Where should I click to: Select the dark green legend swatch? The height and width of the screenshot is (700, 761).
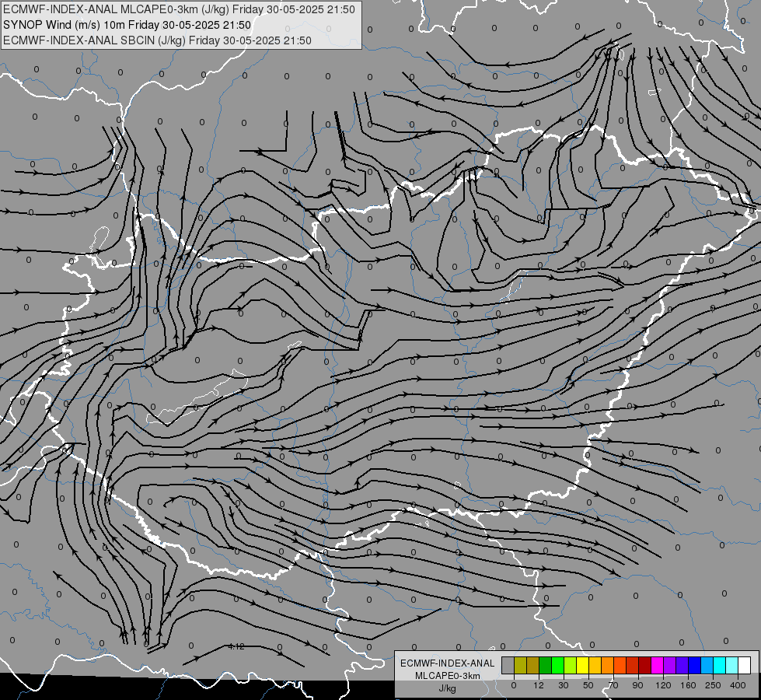pos(546,665)
